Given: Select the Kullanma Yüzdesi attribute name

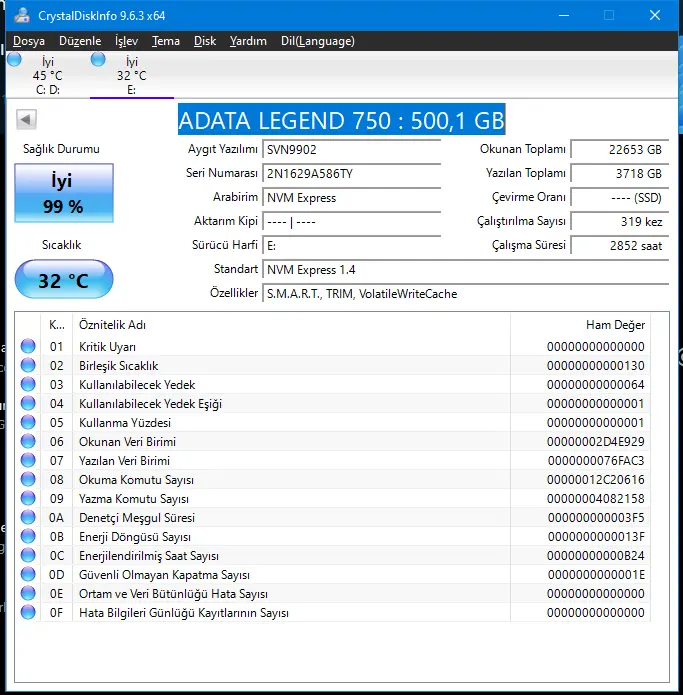Looking at the screenshot, I should [x=125, y=423].
